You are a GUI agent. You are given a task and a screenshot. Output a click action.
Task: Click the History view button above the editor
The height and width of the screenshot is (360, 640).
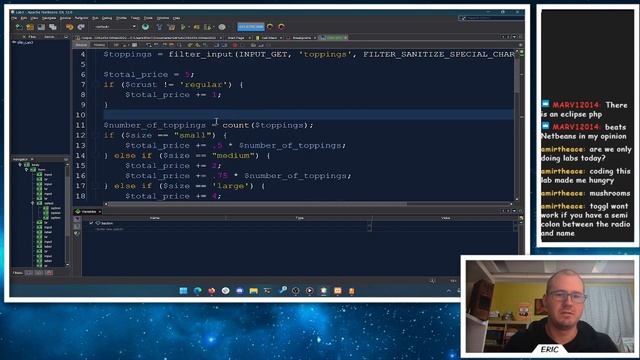pos(99,45)
